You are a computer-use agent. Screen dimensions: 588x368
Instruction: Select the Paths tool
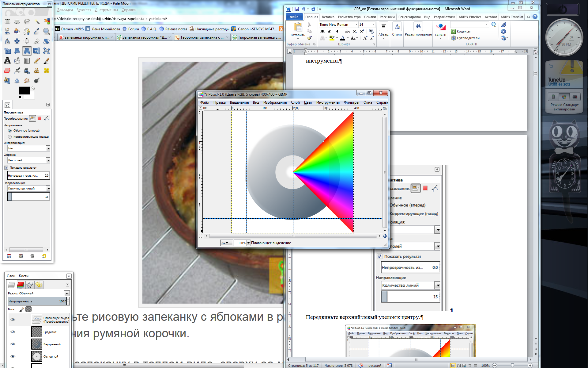pyautogui.click(x=27, y=31)
